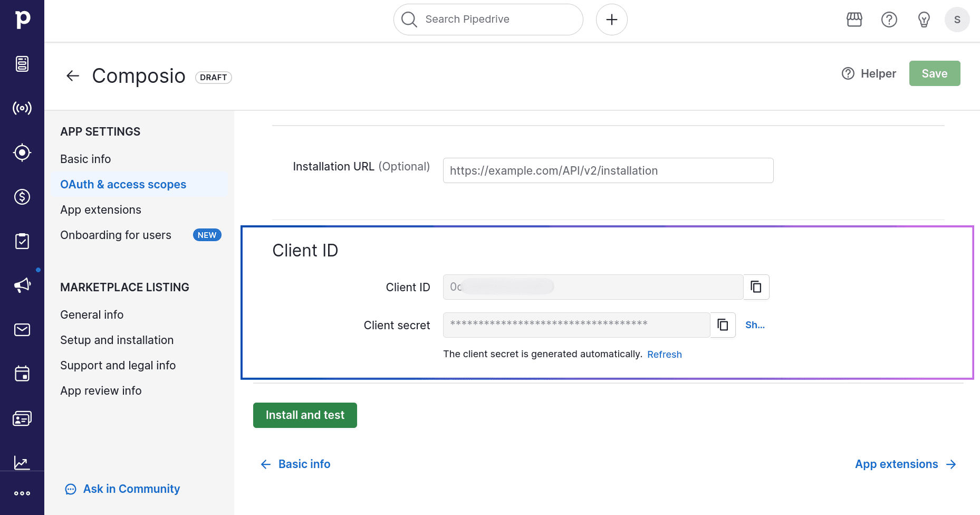Image resolution: width=980 pixels, height=515 pixels.
Task: Copy the Client secret value
Action: click(723, 325)
